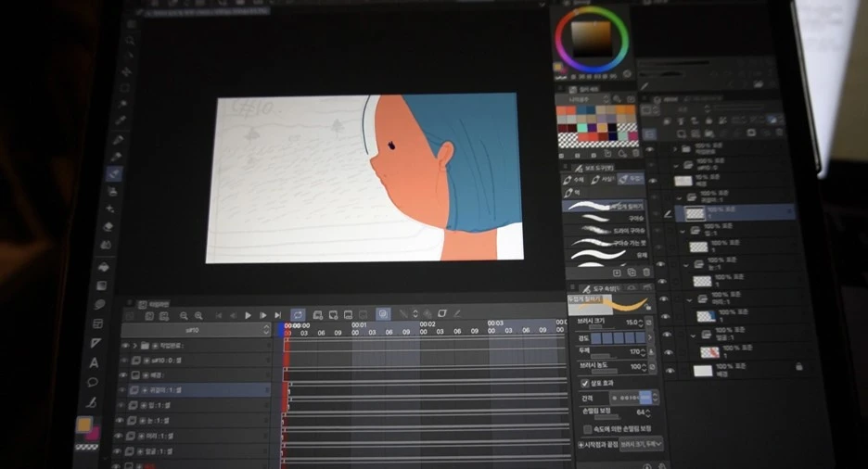The image size is (868, 469).
Task: Enable onion skin button in timeline toolbar
Action: pyautogui.click(x=383, y=314)
